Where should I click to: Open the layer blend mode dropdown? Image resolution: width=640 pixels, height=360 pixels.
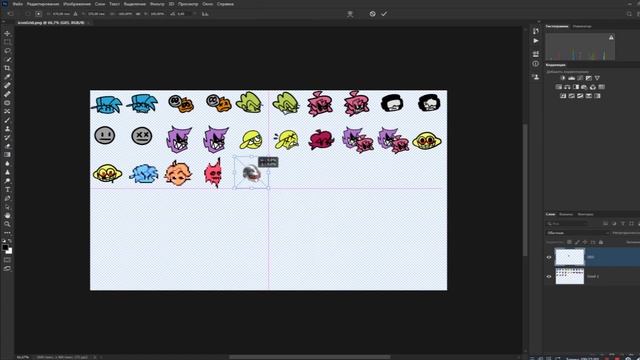577,233
